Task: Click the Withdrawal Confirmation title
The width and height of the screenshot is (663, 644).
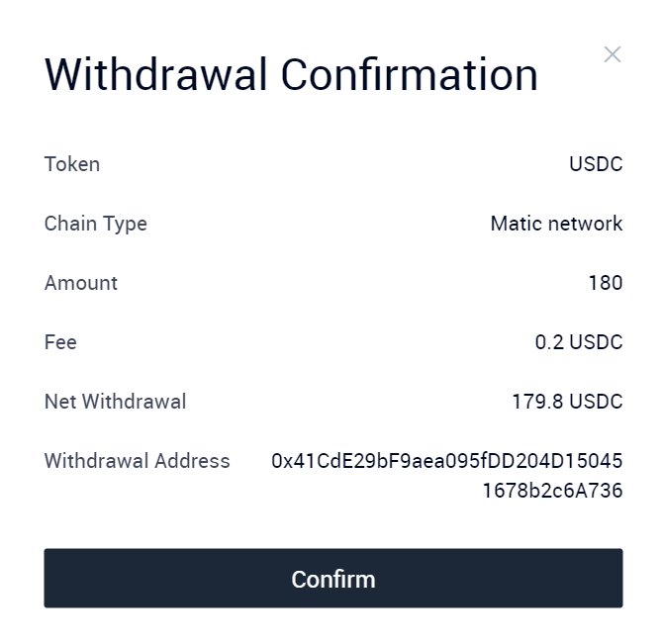Action: pos(291,75)
